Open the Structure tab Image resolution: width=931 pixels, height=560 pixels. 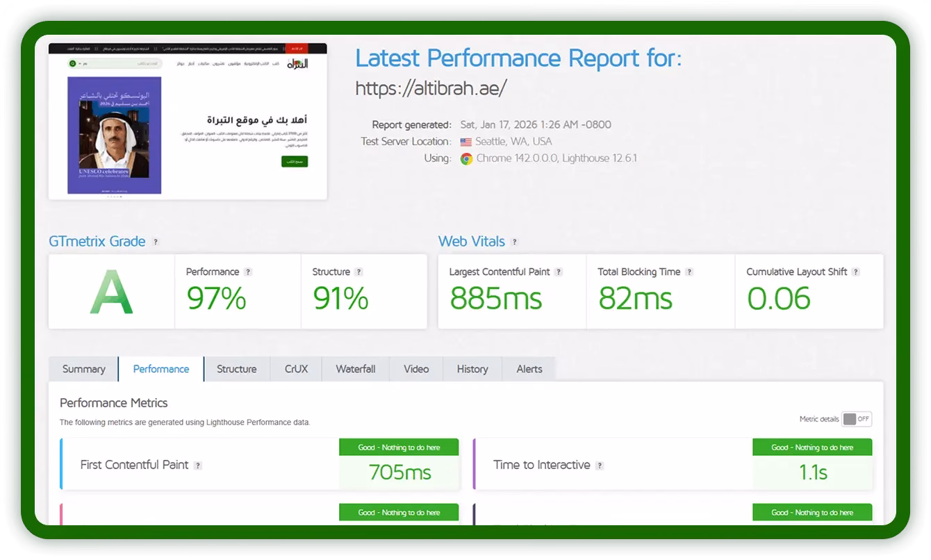click(x=236, y=369)
